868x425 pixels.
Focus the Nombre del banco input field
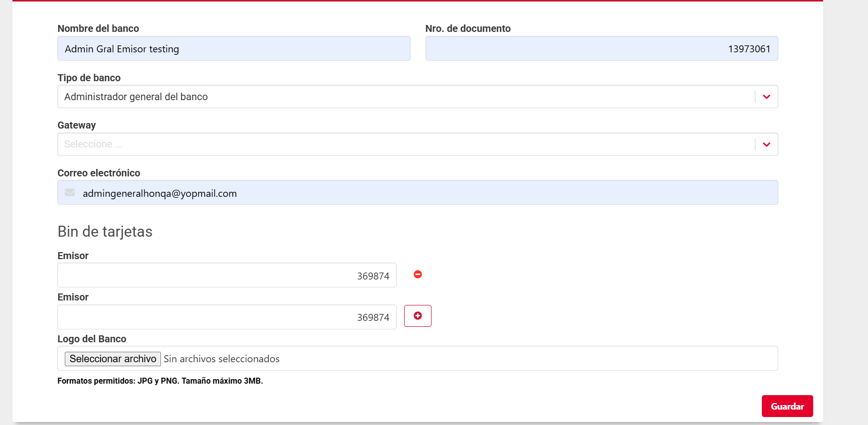tap(234, 49)
